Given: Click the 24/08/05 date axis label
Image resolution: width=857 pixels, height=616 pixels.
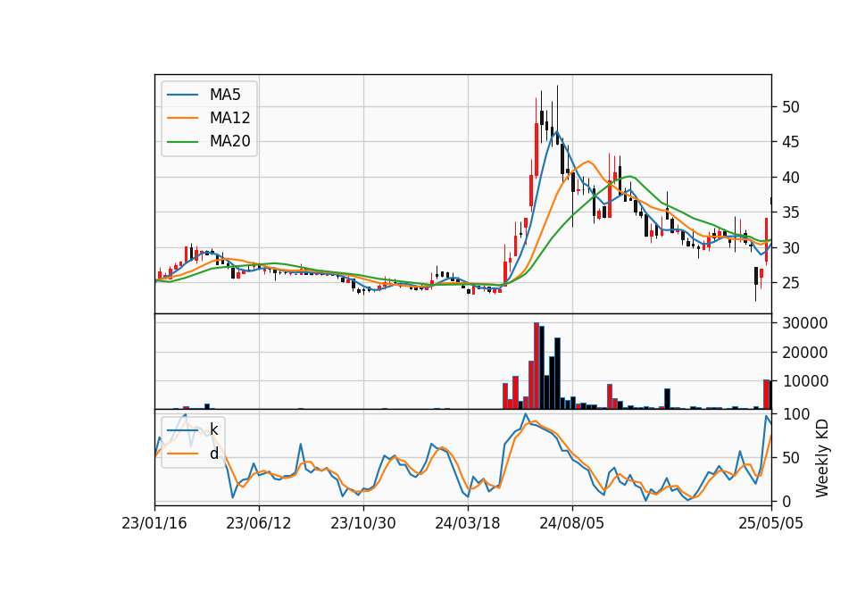Looking at the screenshot, I should coord(571,523).
